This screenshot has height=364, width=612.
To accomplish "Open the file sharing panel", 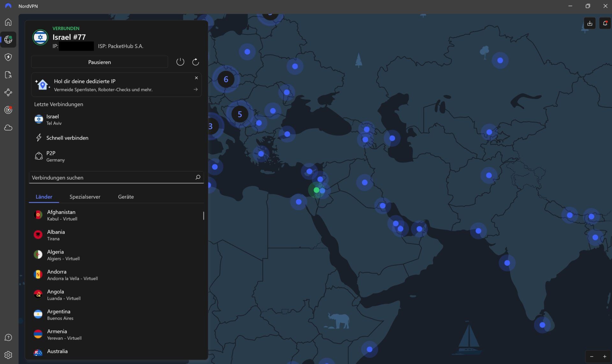I will pos(8,74).
